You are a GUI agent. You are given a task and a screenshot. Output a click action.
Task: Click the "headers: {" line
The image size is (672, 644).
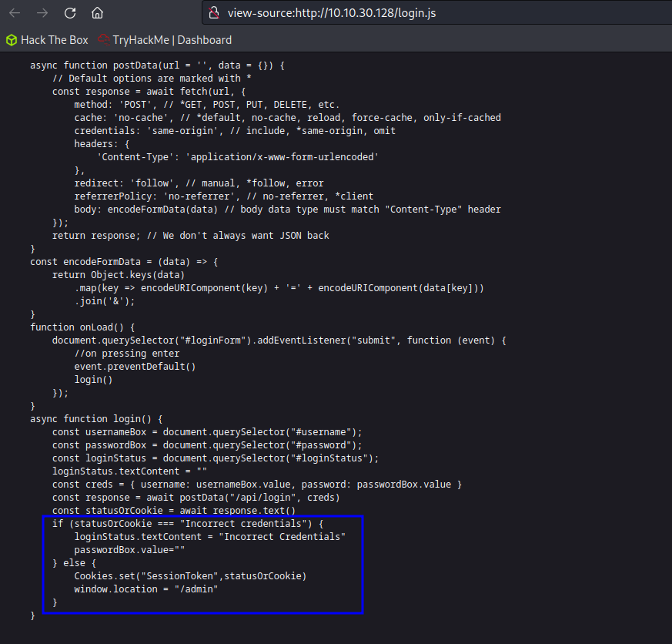coord(102,143)
